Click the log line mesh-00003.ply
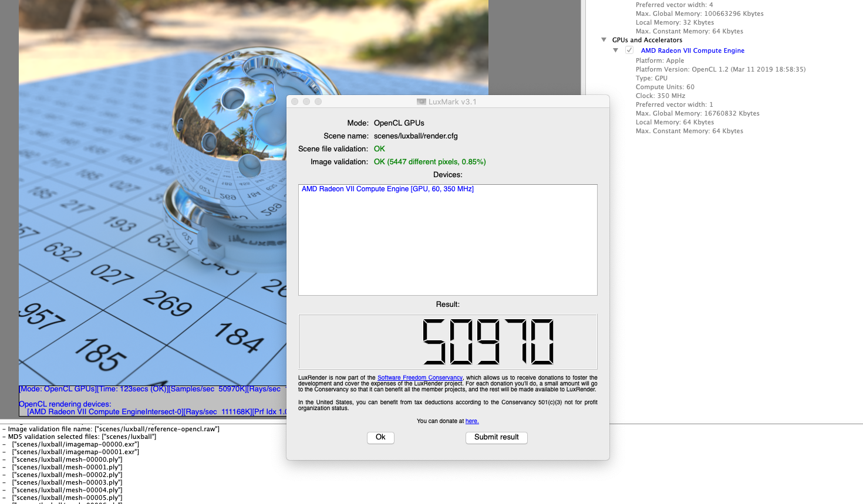This screenshot has height=504, width=863. click(67, 482)
